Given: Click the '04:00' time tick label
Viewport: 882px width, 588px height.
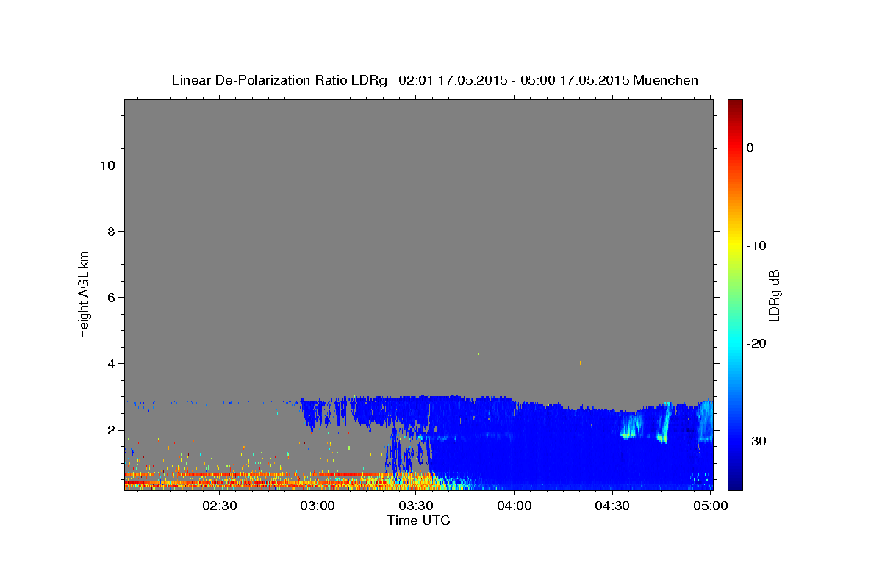Looking at the screenshot, I should click(514, 506).
